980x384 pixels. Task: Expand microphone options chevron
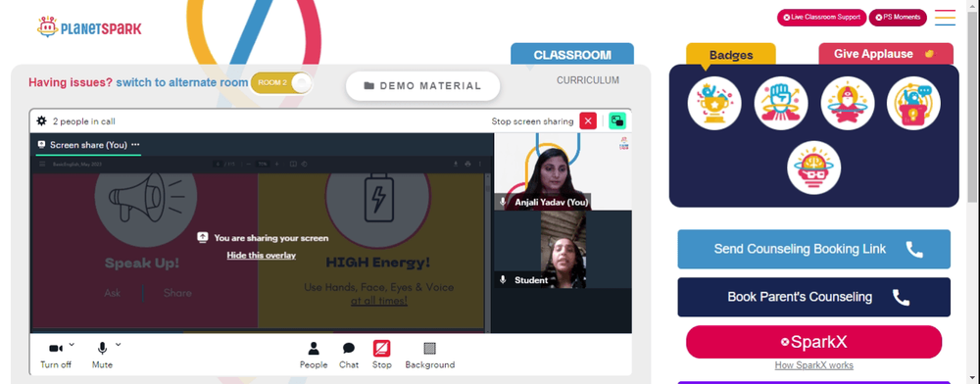119,344
